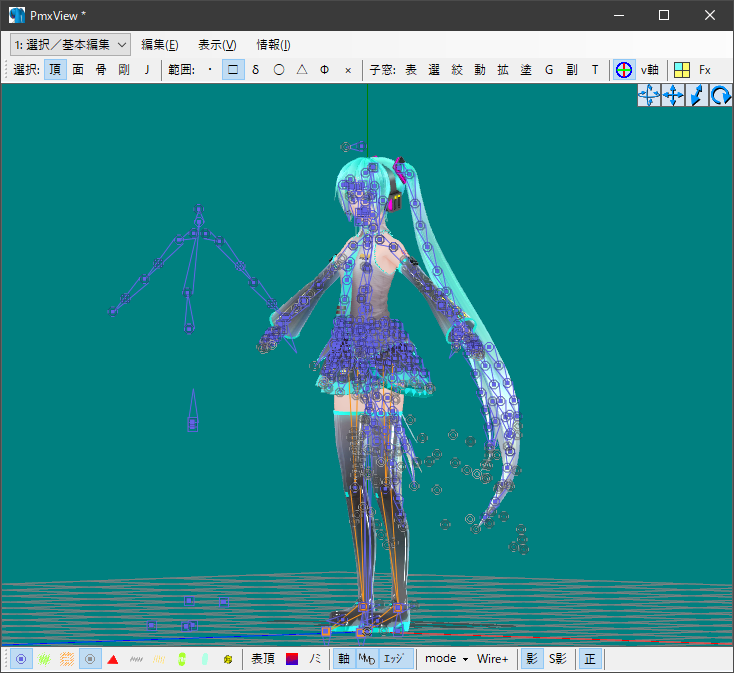Toggle the yellow joint display icon
Image resolution: width=734 pixels, height=673 pixels.
(228, 659)
